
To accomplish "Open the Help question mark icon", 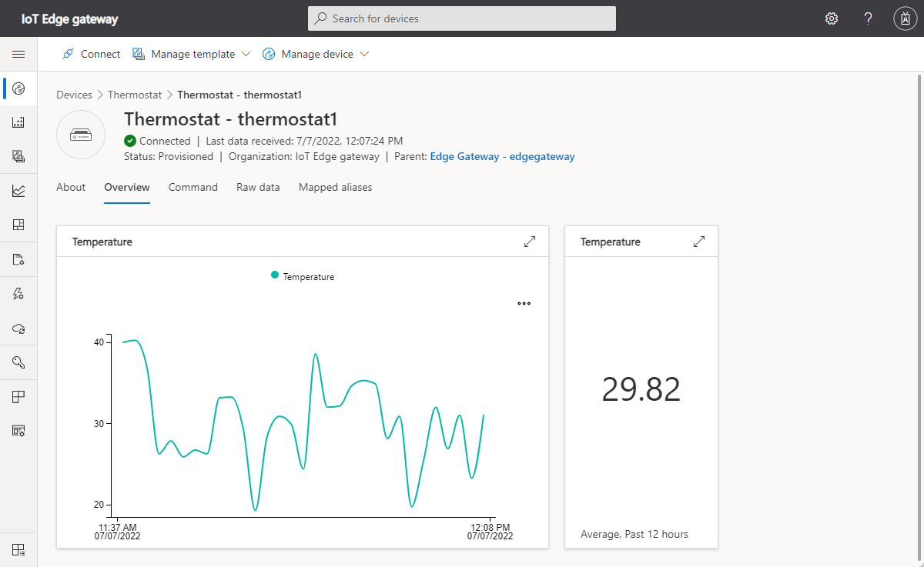I will (868, 18).
